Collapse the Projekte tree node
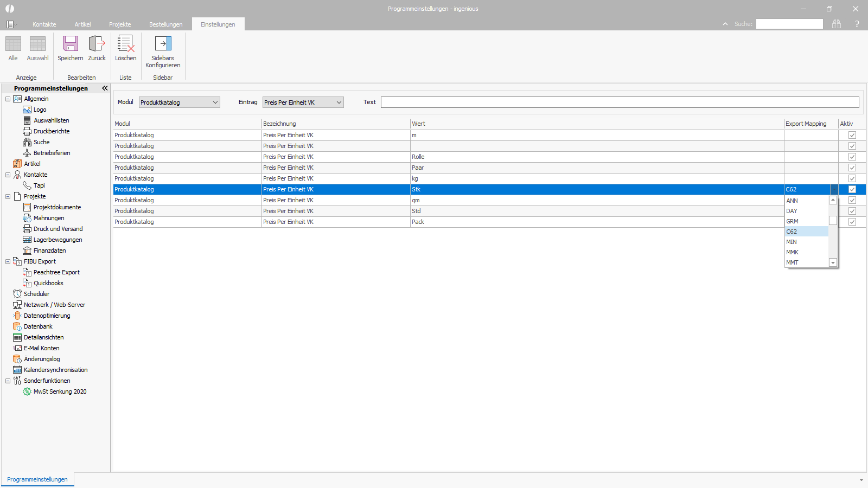This screenshot has height=488, width=868. 8,196
